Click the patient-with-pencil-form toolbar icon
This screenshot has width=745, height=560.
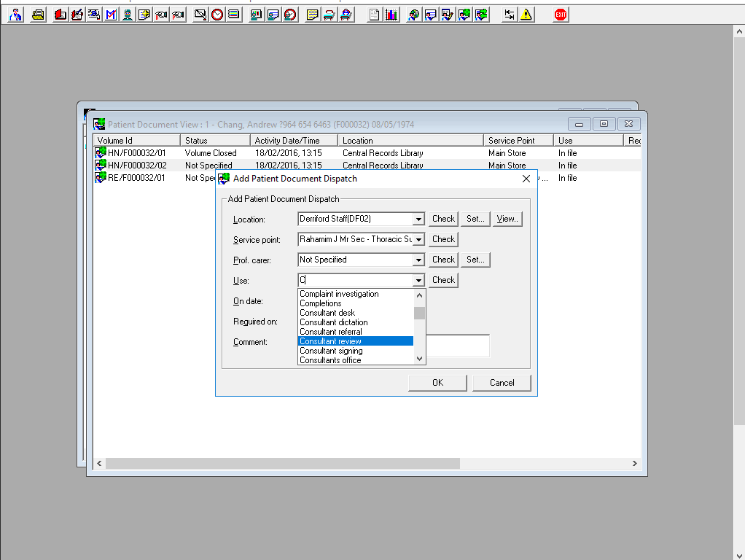click(447, 15)
